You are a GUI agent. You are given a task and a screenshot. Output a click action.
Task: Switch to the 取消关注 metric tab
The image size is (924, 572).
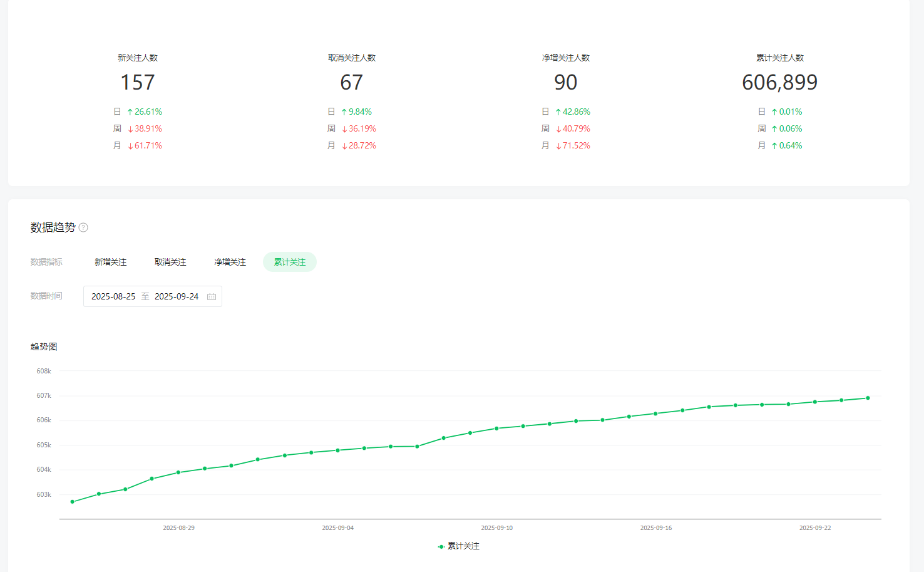tap(170, 262)
